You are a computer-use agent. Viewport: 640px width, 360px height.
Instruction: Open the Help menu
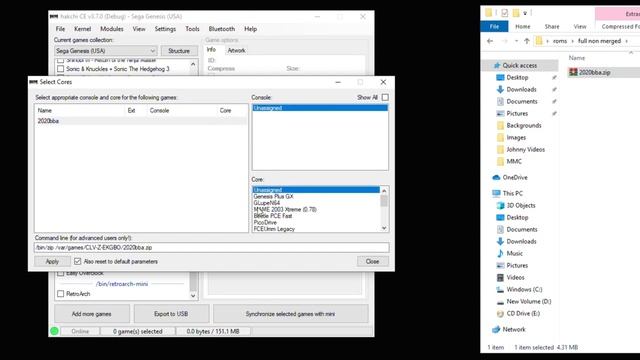coord(250,29)
